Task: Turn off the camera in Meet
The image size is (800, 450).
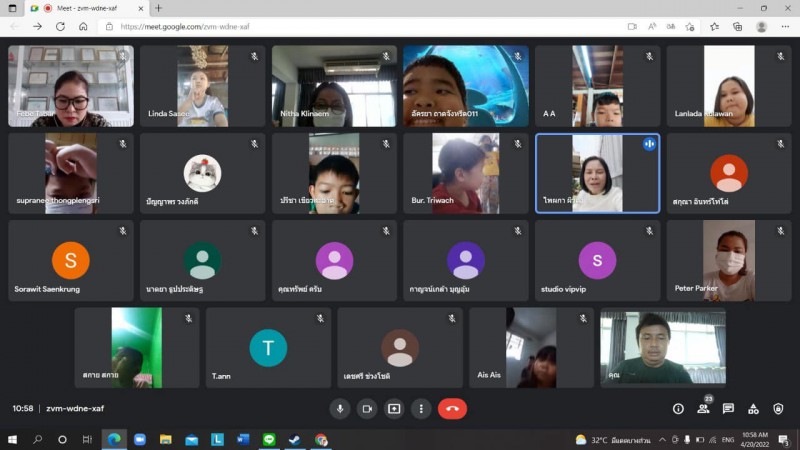Action: coord(367,408)
